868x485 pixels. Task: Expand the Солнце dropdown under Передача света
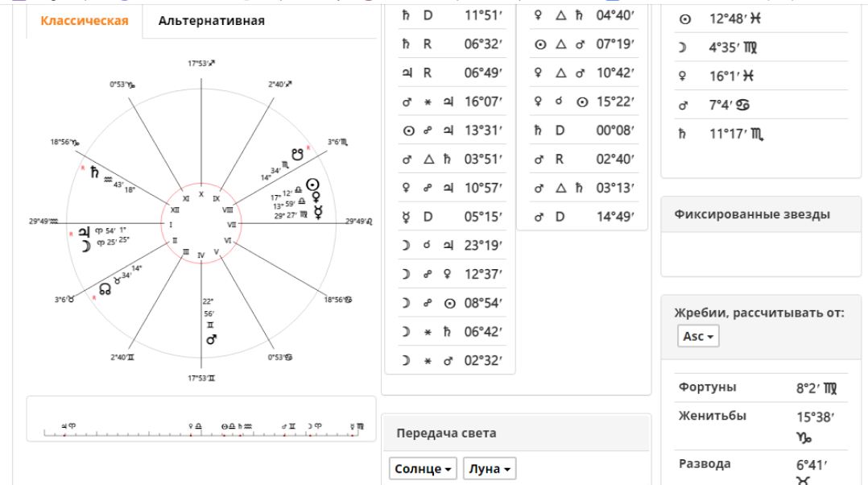pos(423,469)
